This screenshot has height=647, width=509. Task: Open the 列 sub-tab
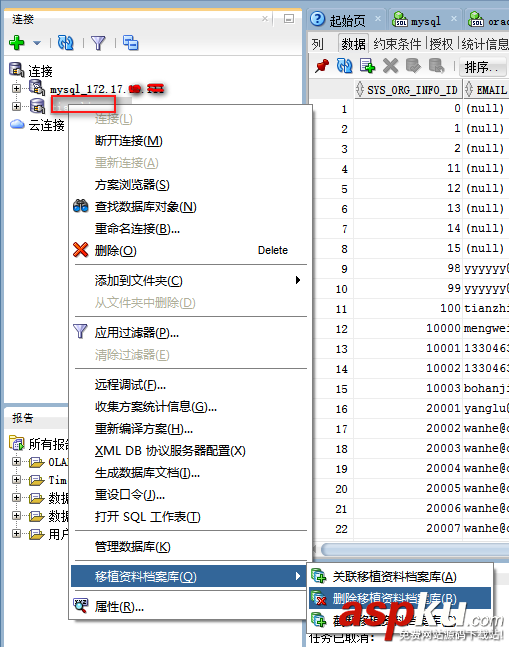318,44
